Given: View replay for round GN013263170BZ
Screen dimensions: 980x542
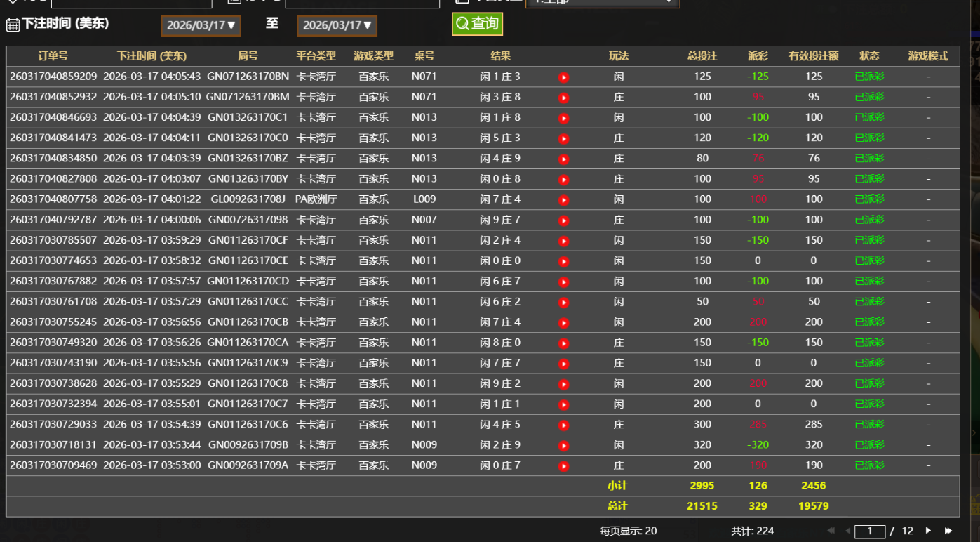Looking at the screenshot, I should point(563,159).
